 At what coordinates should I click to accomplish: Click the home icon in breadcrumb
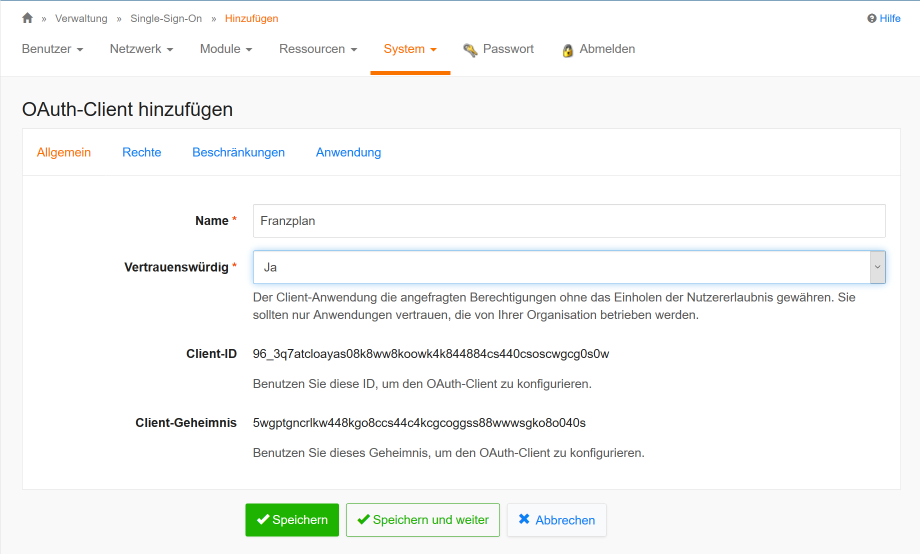[28, 18]
